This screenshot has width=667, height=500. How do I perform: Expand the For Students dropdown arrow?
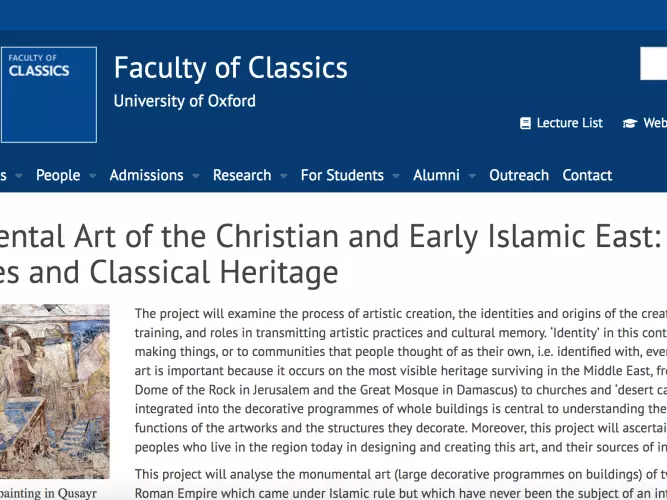coord(396,175)
